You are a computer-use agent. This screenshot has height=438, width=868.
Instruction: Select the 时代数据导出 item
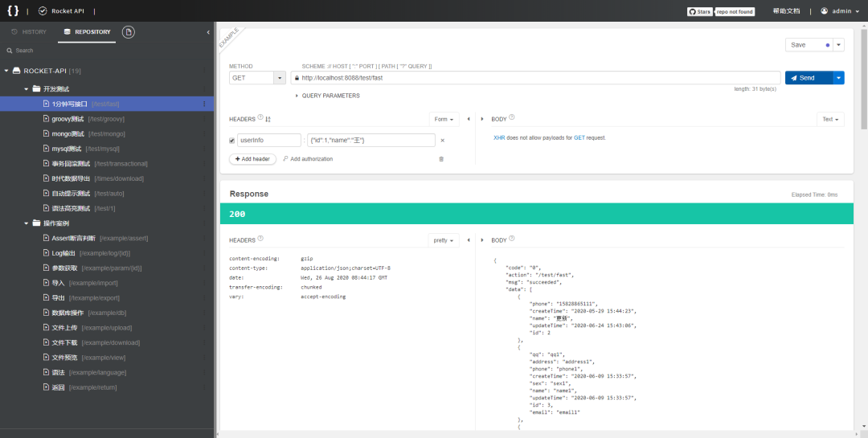coord(107,179)
